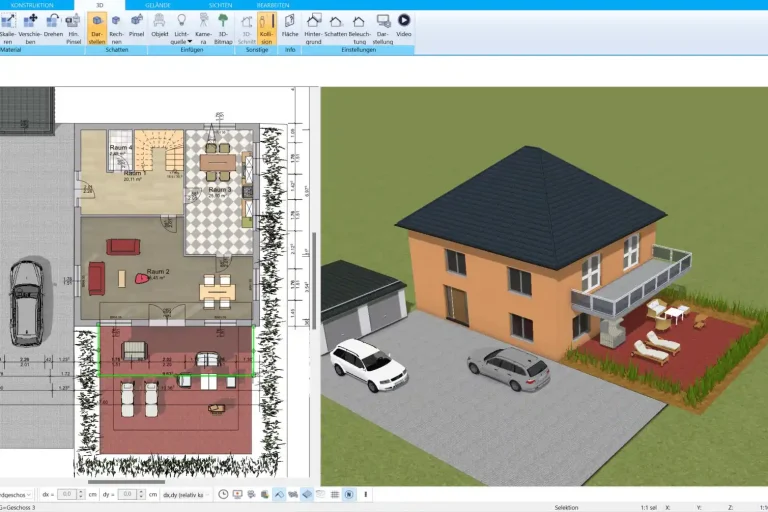
Task: Select the white car in 3D view
Action: click(x=368, y=364)
